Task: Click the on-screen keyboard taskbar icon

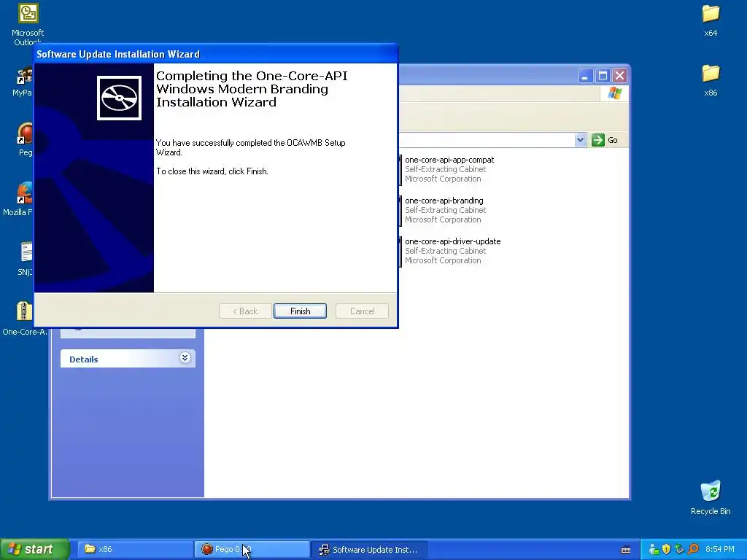Action: [626, 550]
